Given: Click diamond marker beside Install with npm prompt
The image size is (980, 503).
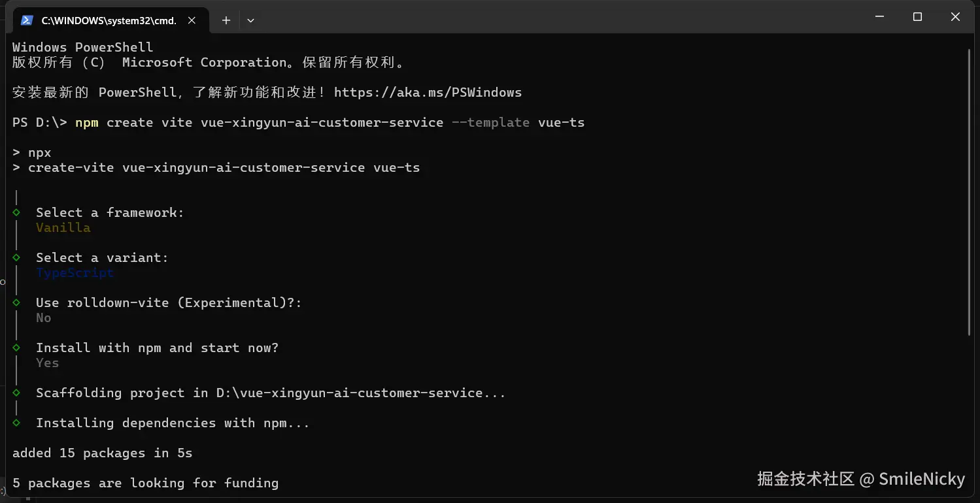Looking at the screenshot, I should (16, 348).
